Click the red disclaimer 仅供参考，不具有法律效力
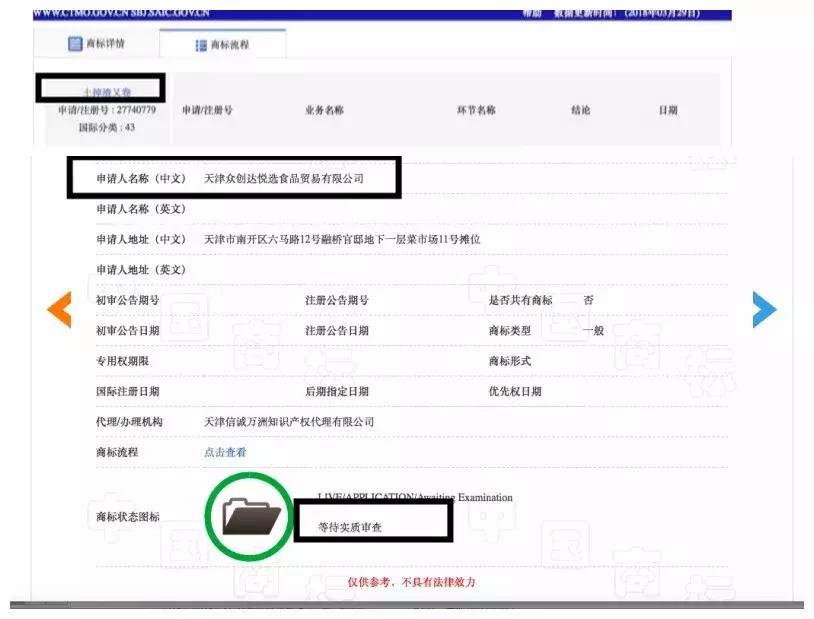Screen dimensions: 814x619 (412, 581)
